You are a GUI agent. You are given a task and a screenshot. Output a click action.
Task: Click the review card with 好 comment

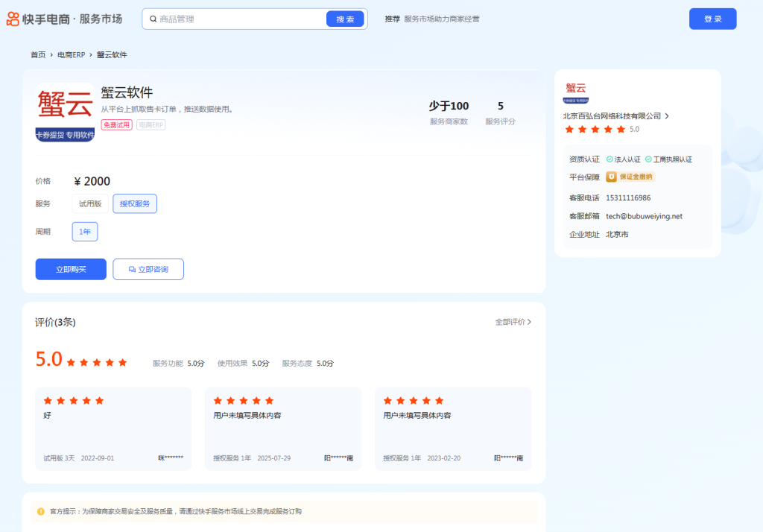pyautogui.click(x=113, y=429)
